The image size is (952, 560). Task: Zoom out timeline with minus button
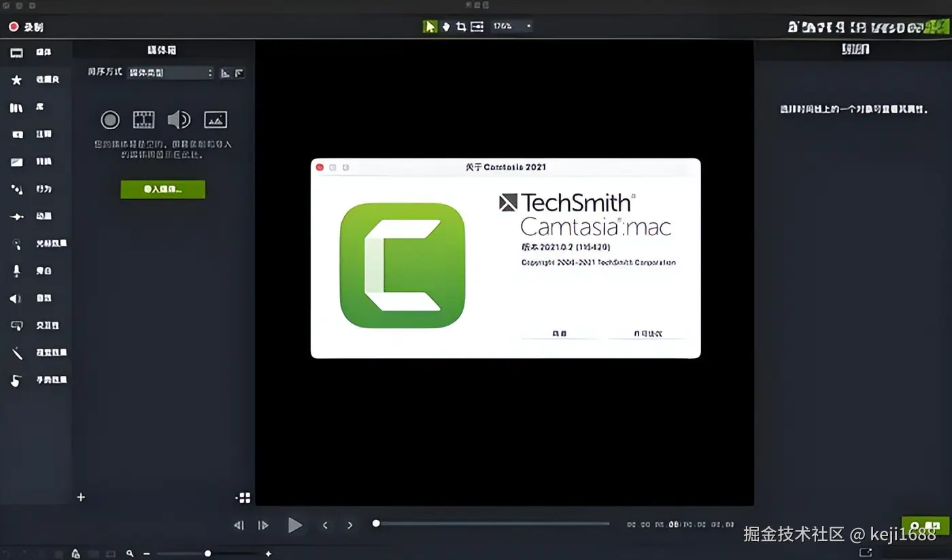point(146,554)
